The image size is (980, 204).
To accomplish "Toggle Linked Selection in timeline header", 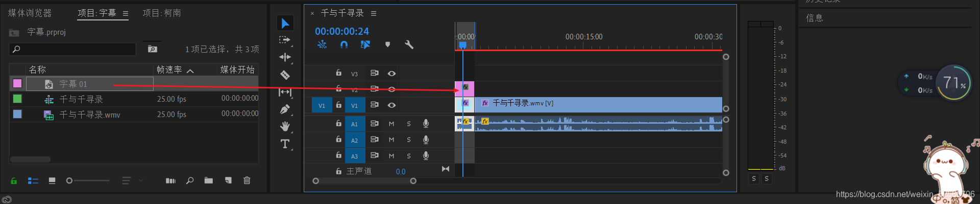I will pyautogui.click(x=365, y=44).
